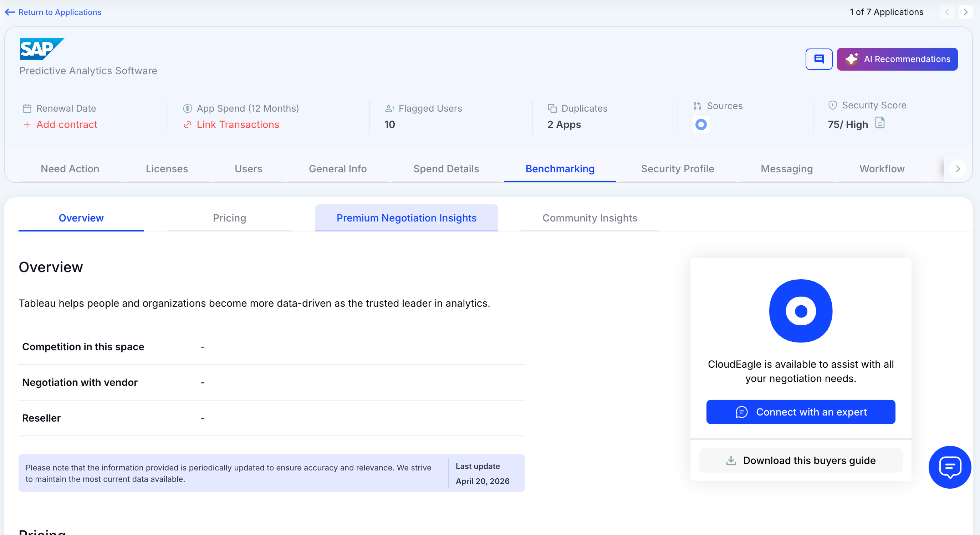Click the security score report document icon

(879, 123)
